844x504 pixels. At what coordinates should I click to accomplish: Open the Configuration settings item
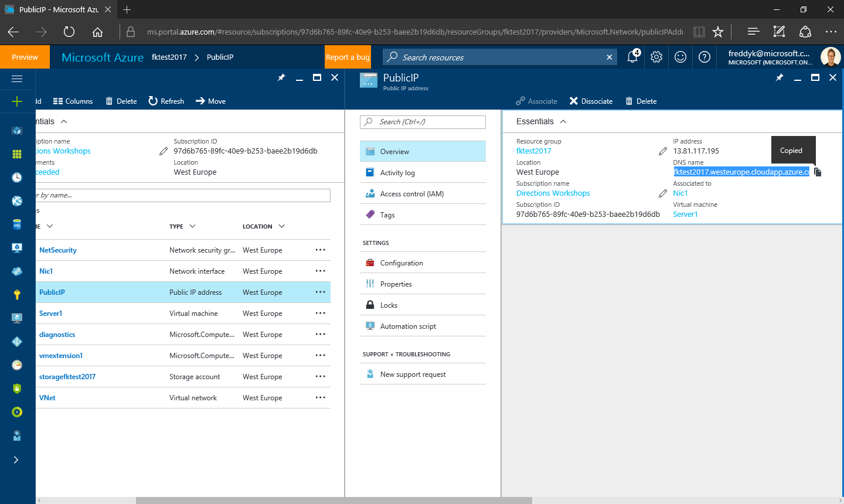[x=401, y=263]
